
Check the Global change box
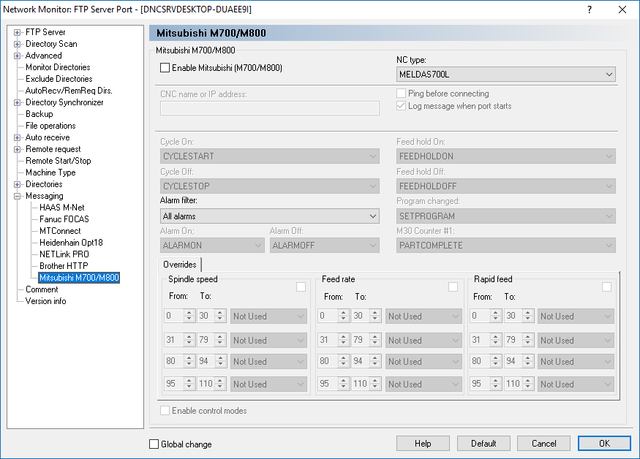click(154, 444)
